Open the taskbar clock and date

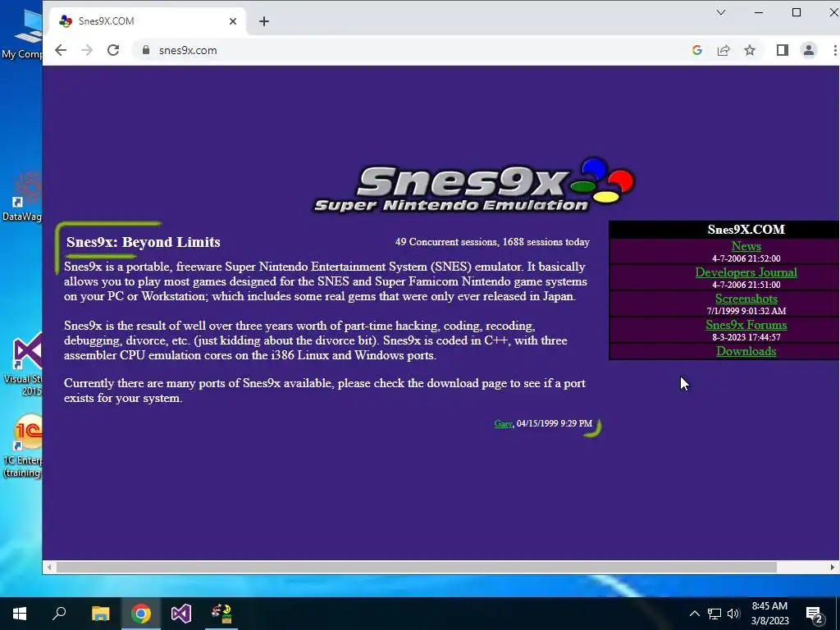[x=769, y=614]
